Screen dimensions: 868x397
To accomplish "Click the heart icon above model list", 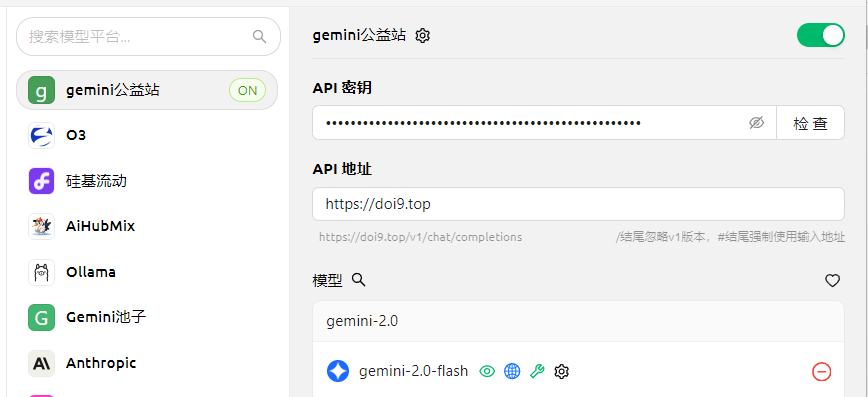I will point(832,281).
